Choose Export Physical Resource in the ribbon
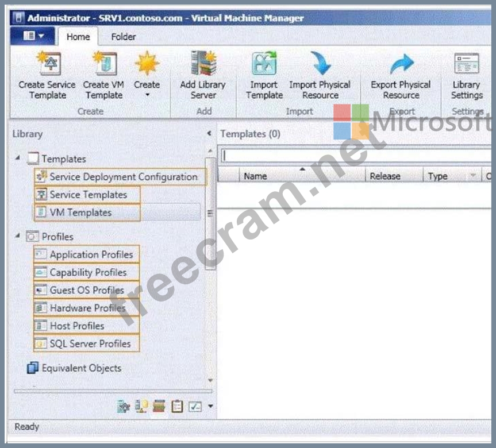This screenshot has width=496, height=448. coord(401,76)
